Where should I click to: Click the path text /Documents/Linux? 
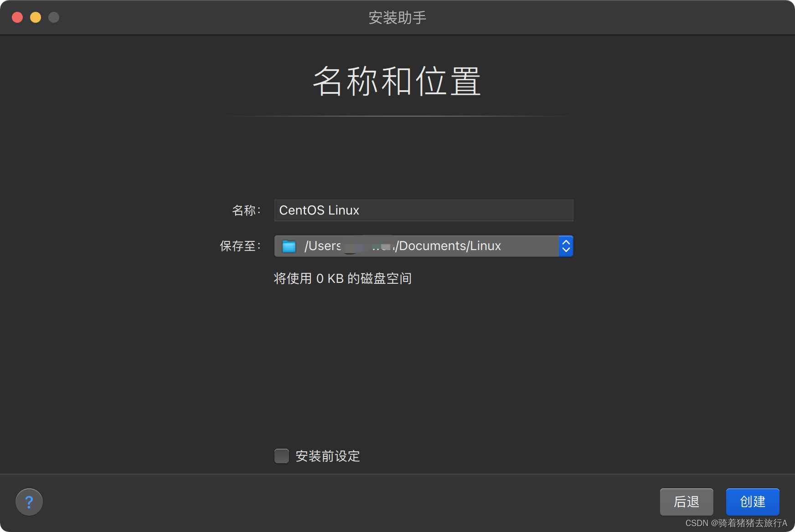tap(449, 246)
